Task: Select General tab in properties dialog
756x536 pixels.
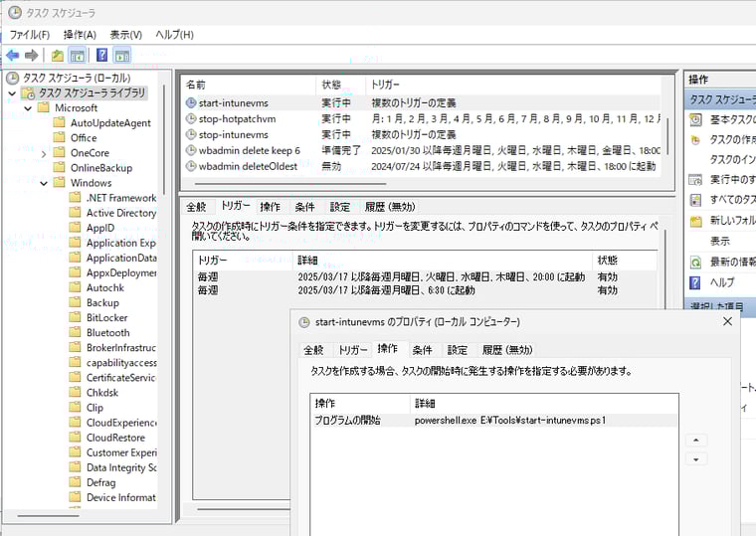Action: click(313, 350)
